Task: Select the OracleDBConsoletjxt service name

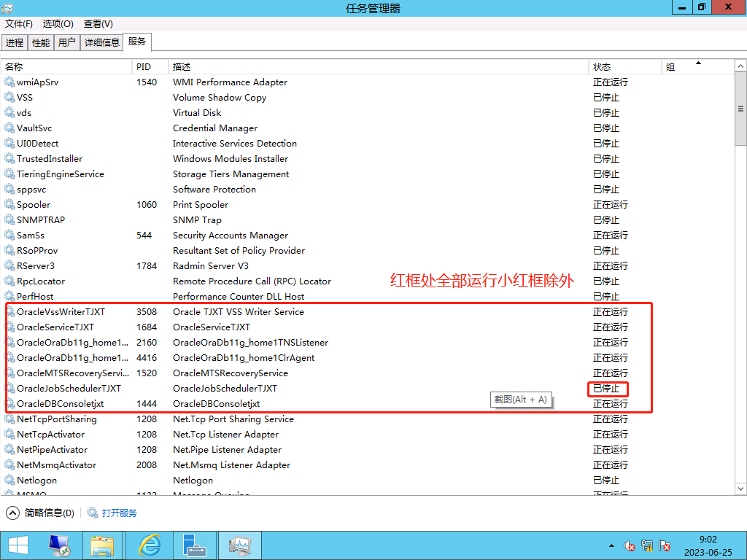Action: 60,404
